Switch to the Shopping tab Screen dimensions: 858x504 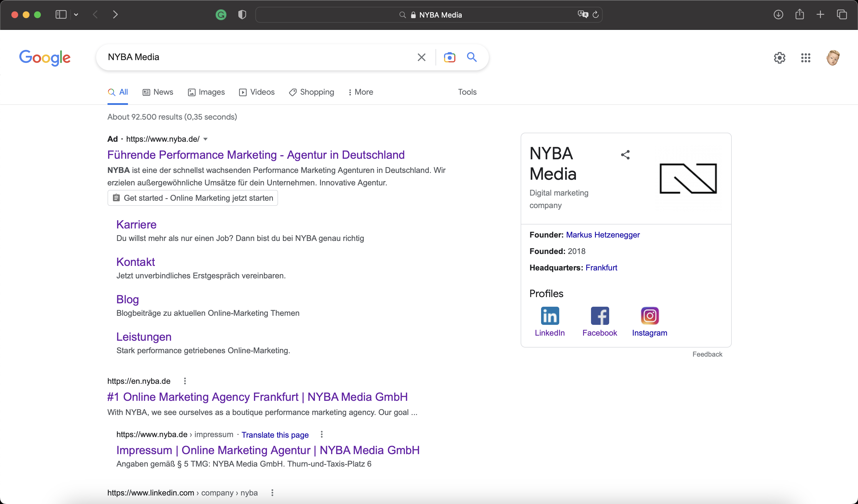pos(312,92)
